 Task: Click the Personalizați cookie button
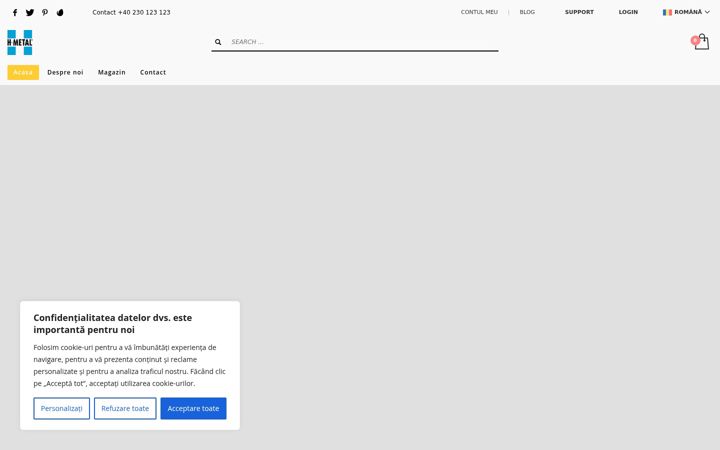[x=62, y=408]
